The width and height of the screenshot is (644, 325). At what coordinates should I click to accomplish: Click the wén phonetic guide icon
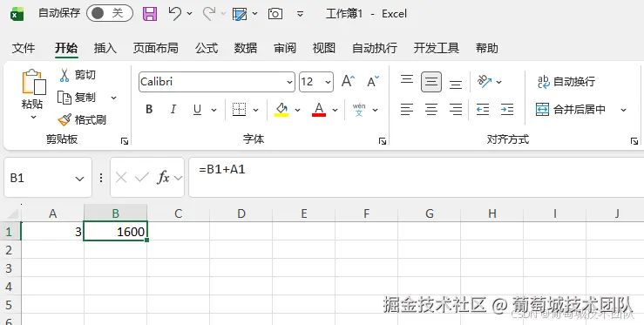[358, 110]
